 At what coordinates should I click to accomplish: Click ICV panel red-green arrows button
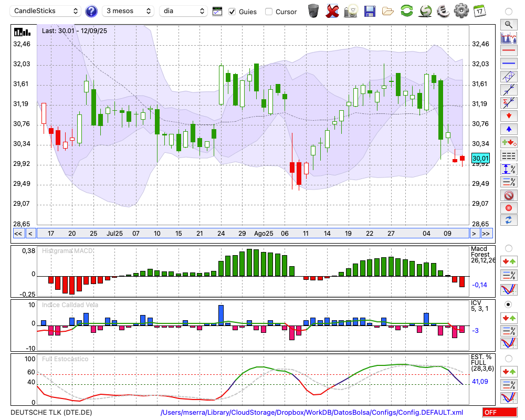click(509, 318)
